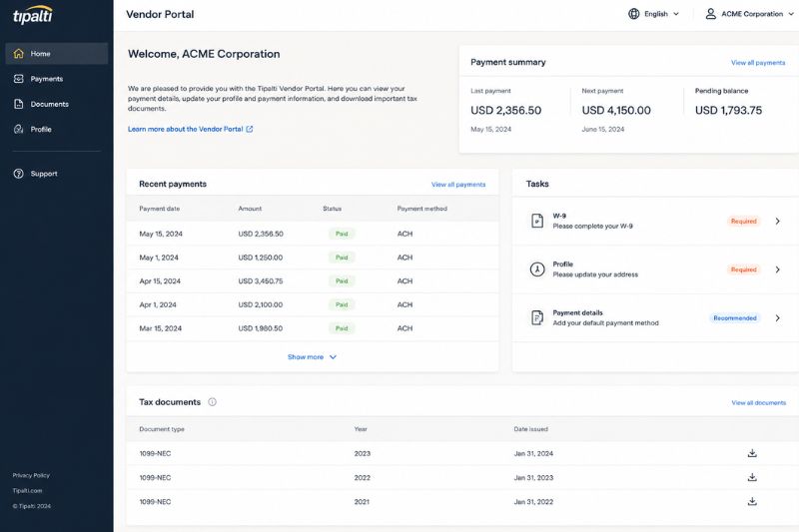Select the May 1, 2024 payment row date
This screenshot has width=799, height=532.
(159, 258)
